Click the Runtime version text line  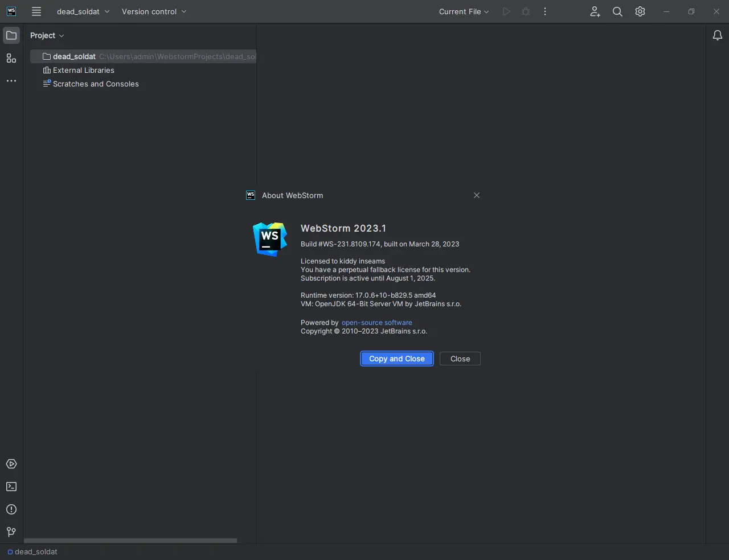(368, 295)
